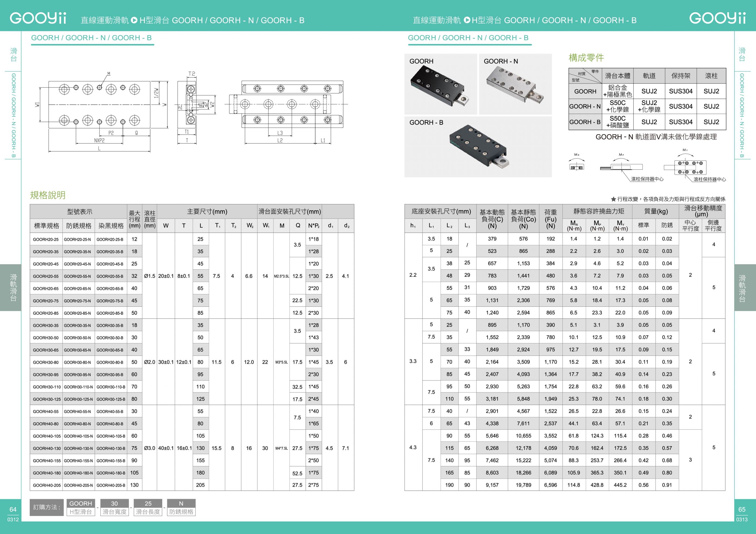The height and width of the screenshot is (534, 756).
Task: Click the 基本動態負荷(C) column header
Action: pyautogui.click(x=492, y=219)
